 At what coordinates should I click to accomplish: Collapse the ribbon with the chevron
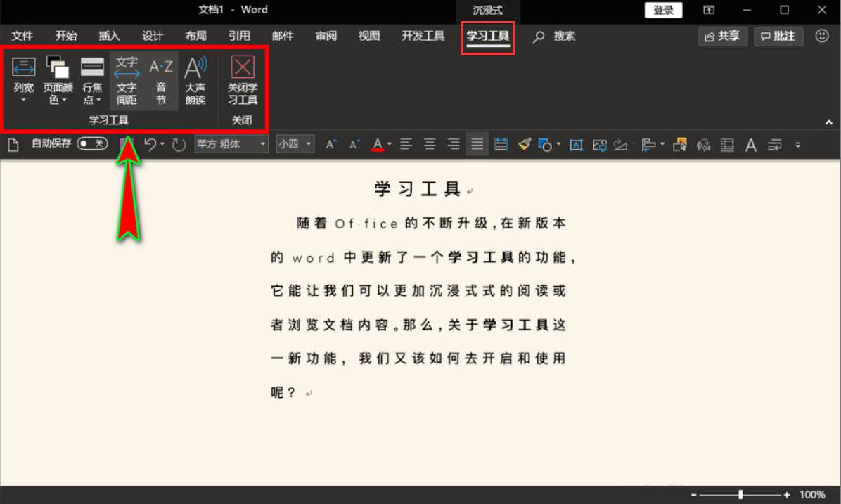828,123
